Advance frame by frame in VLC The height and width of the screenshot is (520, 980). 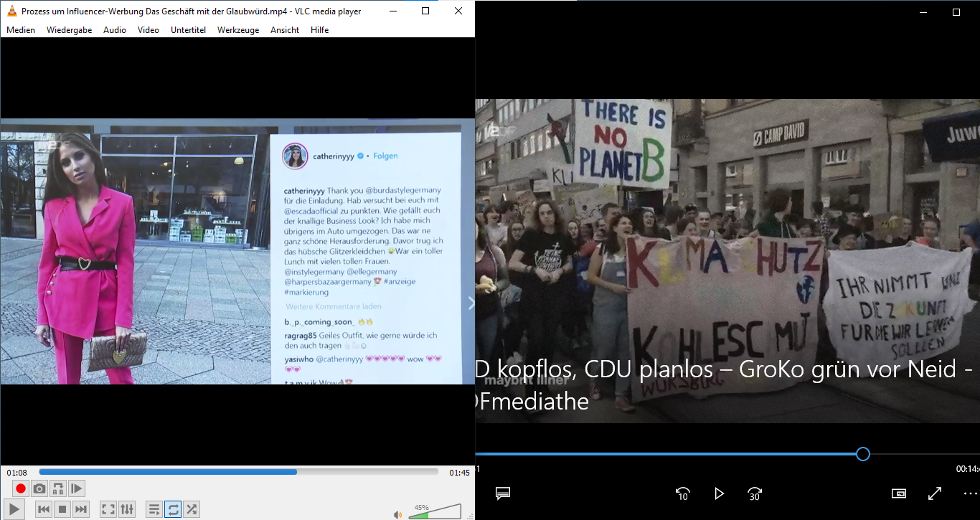pos(77,488)
